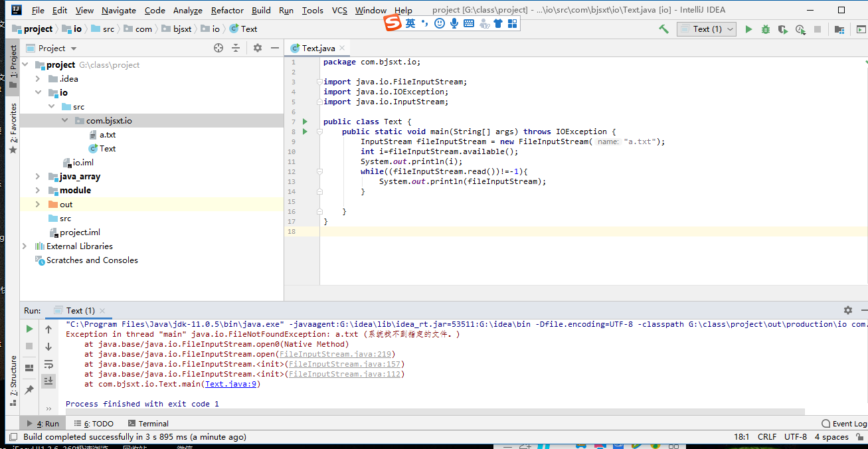Image resolution: width=868 pixels, height=449 pixels.
Task: Expand the .idea folder arrow
Action: coord(39,79)
